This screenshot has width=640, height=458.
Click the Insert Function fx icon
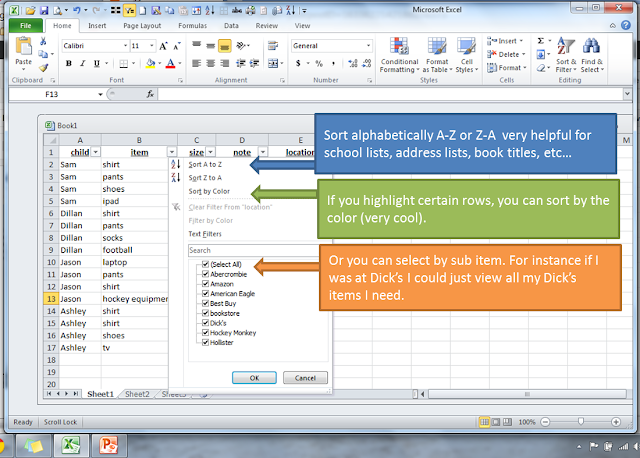point(150,94)
